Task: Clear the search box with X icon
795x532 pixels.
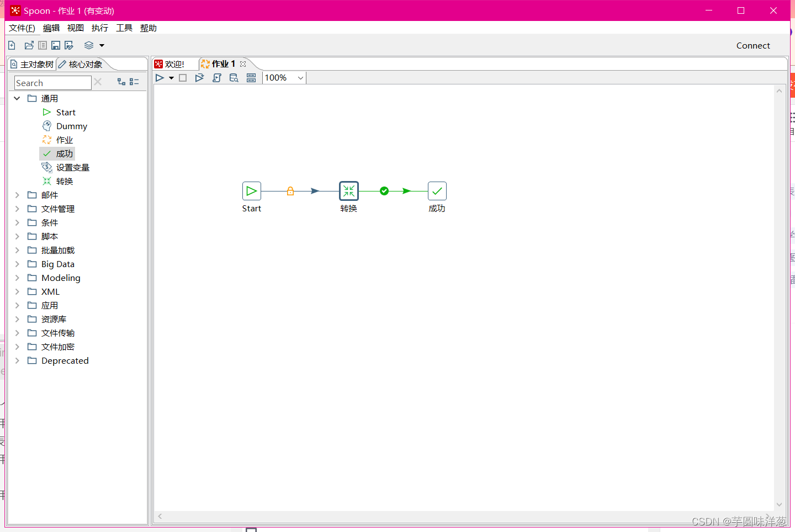Action: point(98,82)
